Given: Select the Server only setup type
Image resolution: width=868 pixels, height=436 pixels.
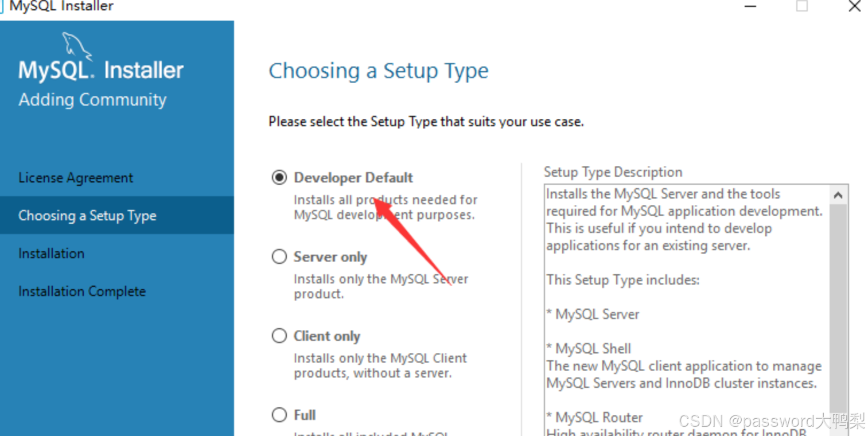Looking at the screenshot, I should click(279, 257).
